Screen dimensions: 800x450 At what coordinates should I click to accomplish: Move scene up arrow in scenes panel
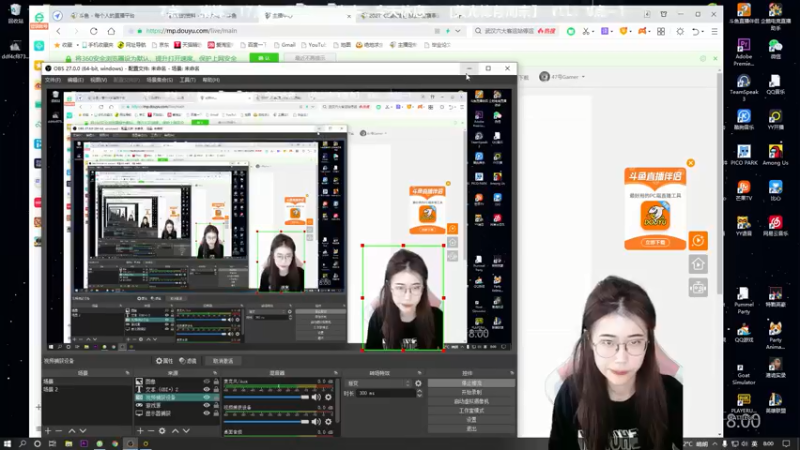(72, 431)
